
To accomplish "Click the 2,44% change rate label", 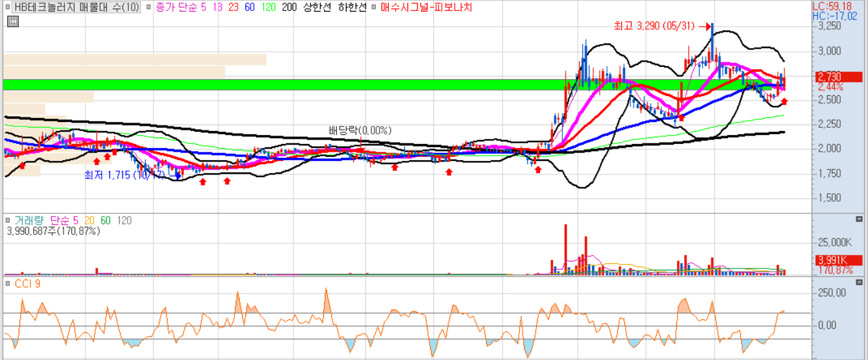I will point(830,86).
